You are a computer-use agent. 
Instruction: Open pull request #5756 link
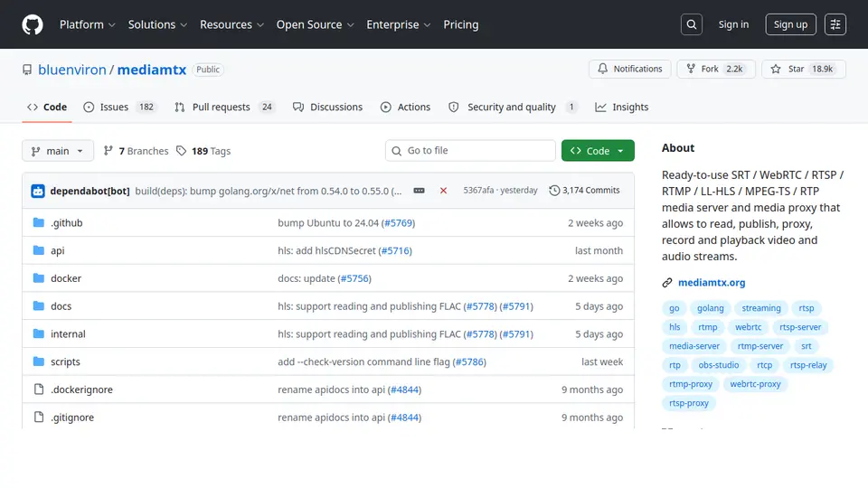click(x=354, y=278)
